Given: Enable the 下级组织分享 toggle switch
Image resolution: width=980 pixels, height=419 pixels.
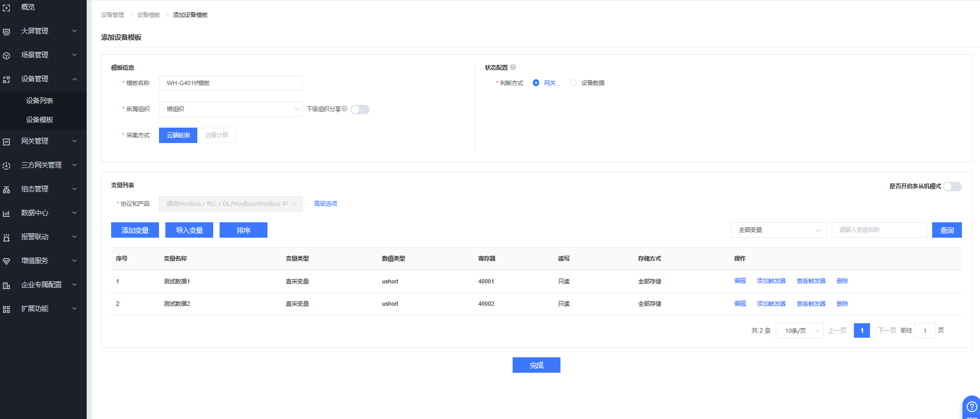Looking at the screenshot, I should click(360, 110).
